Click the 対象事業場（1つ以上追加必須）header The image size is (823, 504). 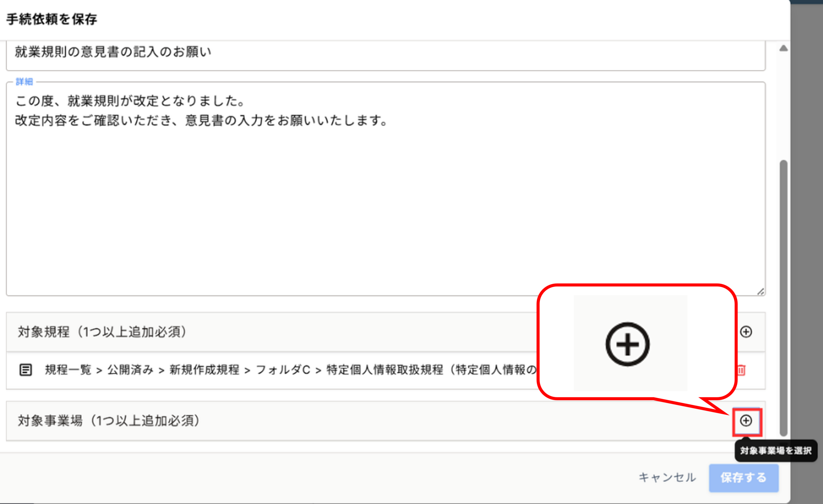(x=109, y=421)
